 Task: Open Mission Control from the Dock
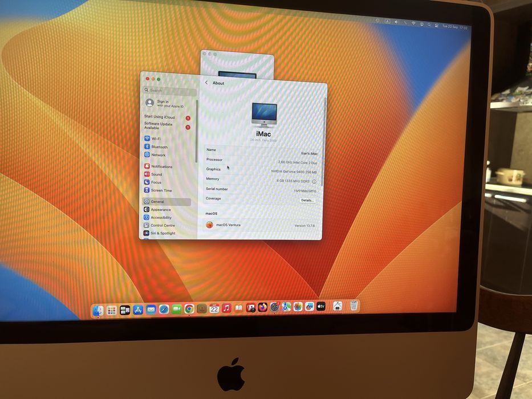click(125, 310)
